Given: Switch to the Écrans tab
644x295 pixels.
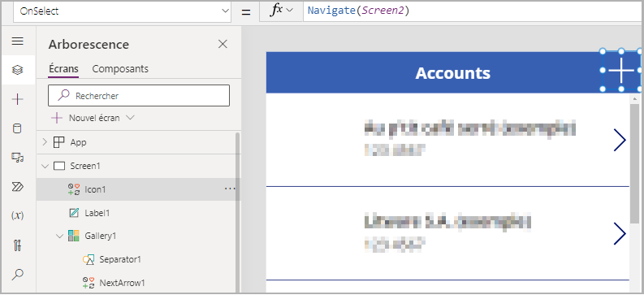Looking at the screenshot, I should 63,68.
